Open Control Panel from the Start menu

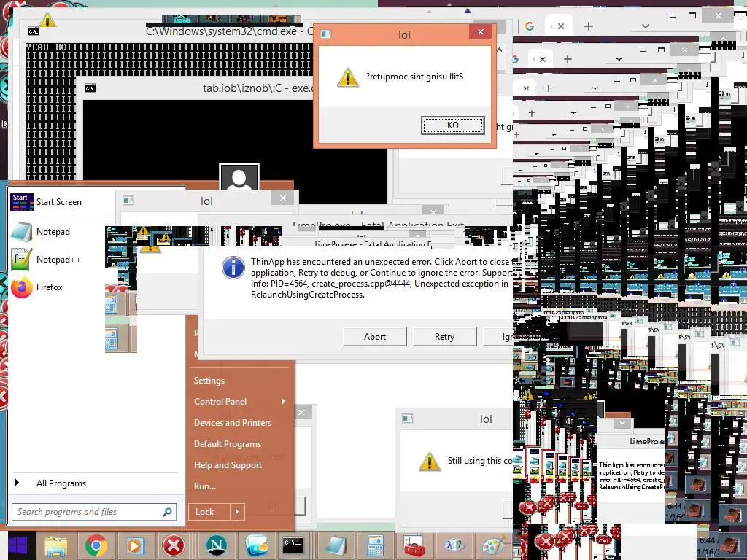click(220, 402)
